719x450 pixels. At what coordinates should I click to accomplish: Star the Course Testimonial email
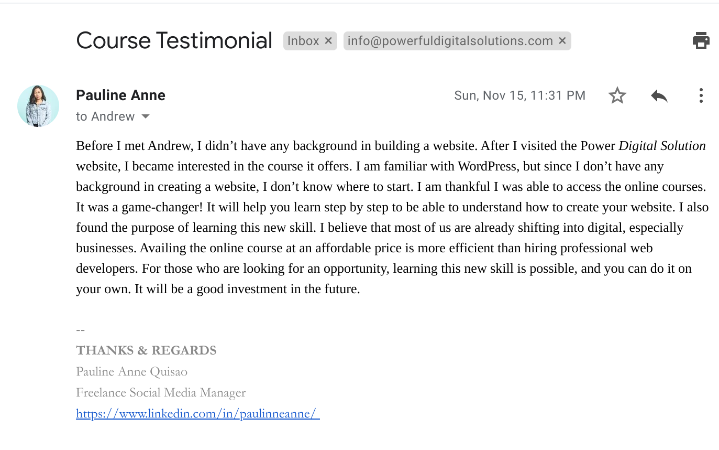[617, 96]
